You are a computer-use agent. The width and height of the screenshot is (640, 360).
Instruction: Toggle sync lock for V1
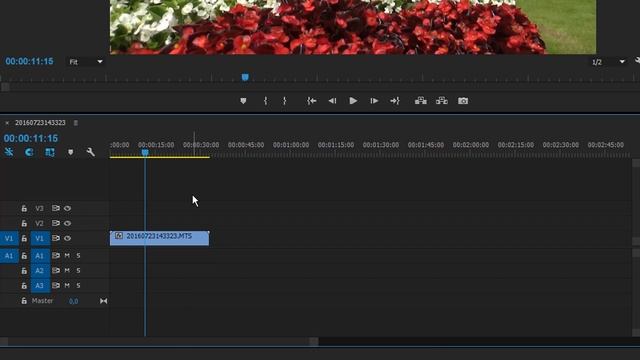(56, 238)
